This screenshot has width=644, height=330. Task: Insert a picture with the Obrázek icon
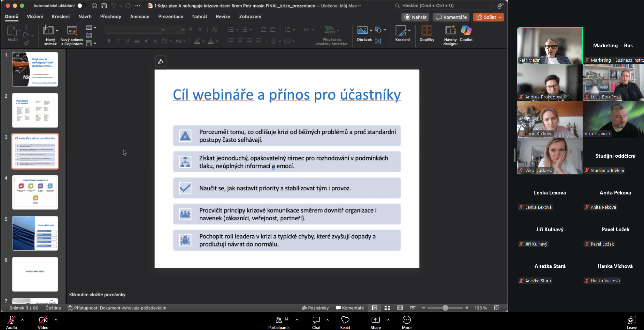(x=362, y=31)
